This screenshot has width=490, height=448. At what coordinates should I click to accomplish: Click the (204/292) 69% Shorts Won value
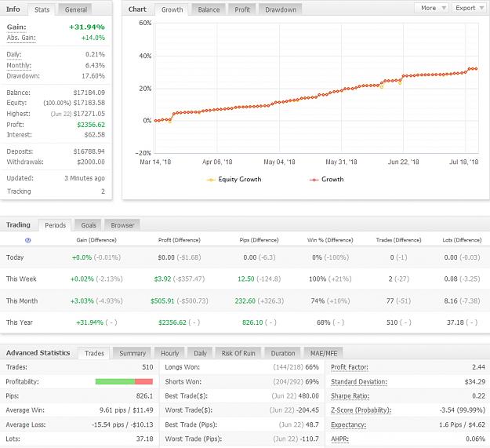pos(296,382)
